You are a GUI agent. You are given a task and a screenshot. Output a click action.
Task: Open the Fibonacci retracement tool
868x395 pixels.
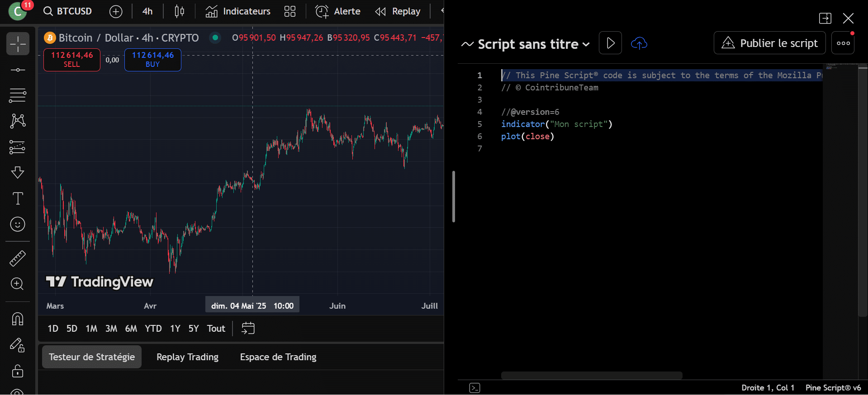[x=18, y=95]
